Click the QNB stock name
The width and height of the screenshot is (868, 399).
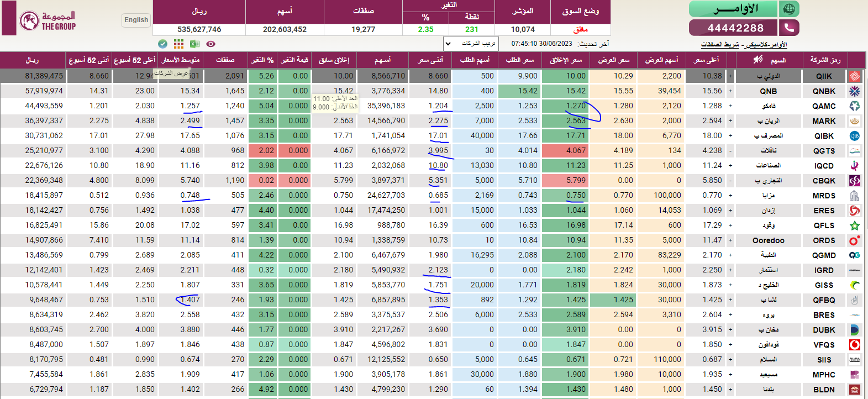768,91
